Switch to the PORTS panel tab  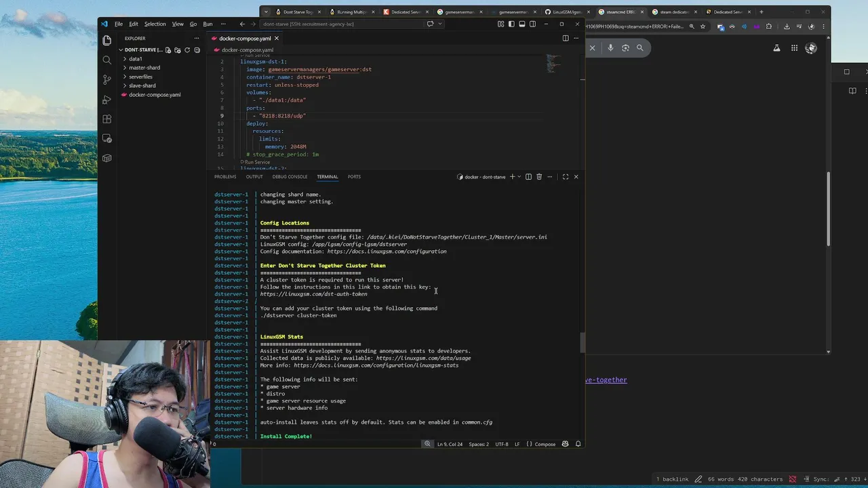[354, 177]
